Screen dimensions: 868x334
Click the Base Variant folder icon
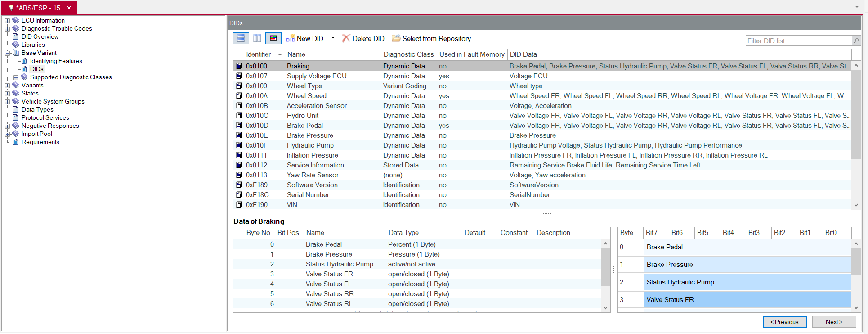pos(16,53)
